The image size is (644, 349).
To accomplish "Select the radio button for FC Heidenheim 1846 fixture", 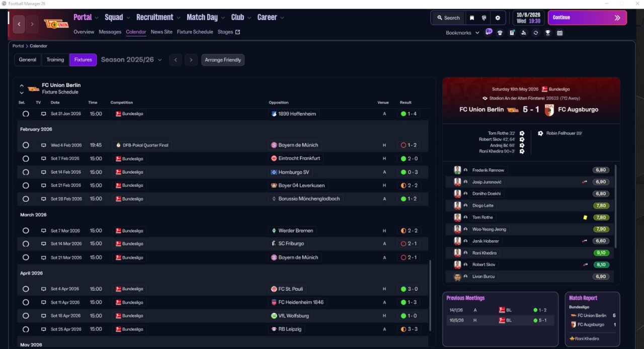I will [x=26, y=303].
